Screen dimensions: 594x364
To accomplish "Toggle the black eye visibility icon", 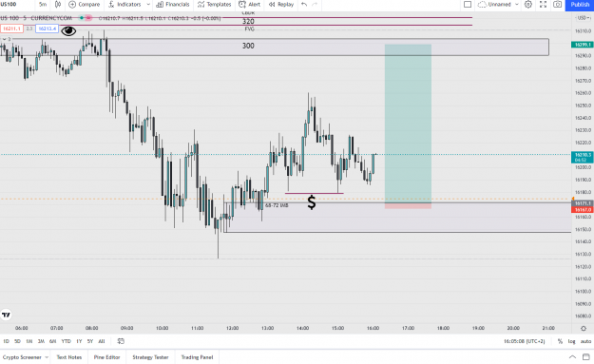I will click(x=68, y=31).
